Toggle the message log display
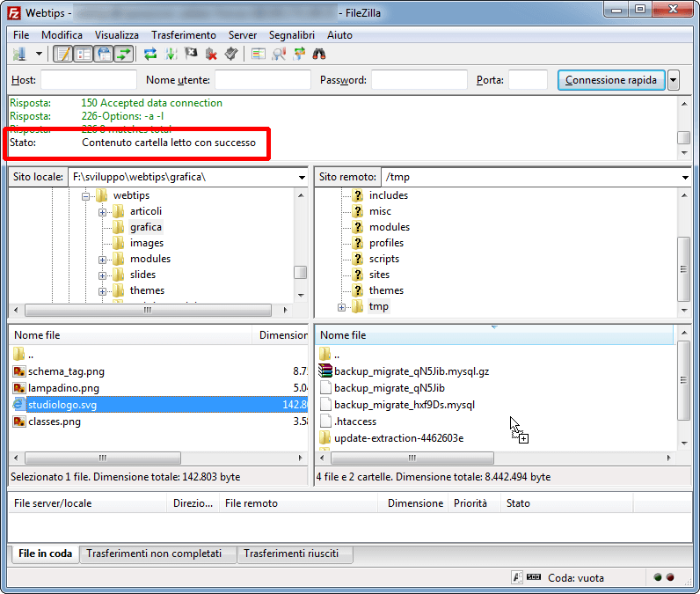Image resolution: width=700 pixels, height=594 pixels. point(62,54)
